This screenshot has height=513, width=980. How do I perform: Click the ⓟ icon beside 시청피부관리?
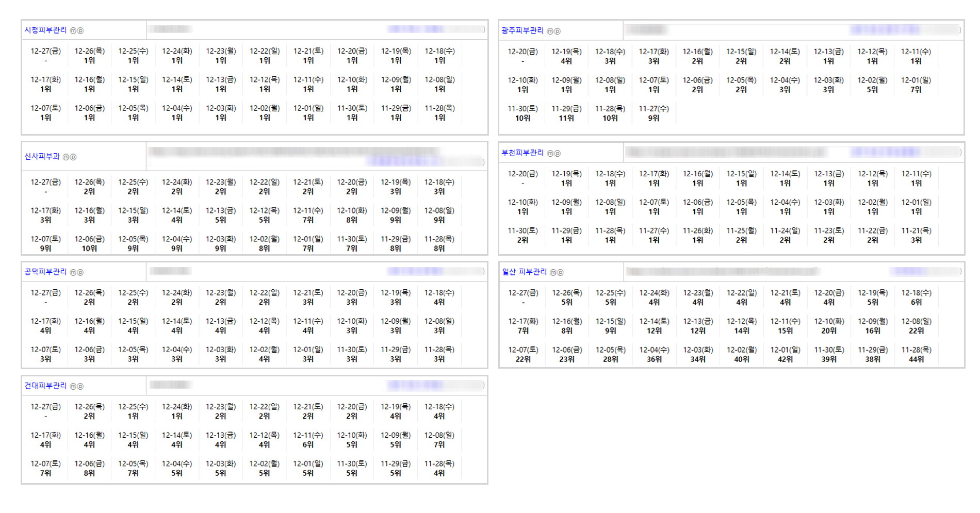[x=80, y=31]
